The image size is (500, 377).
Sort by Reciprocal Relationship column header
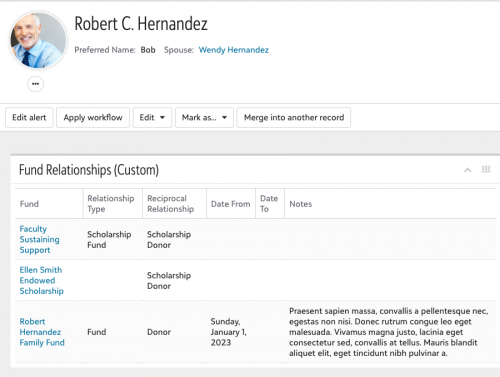(171, 204)
